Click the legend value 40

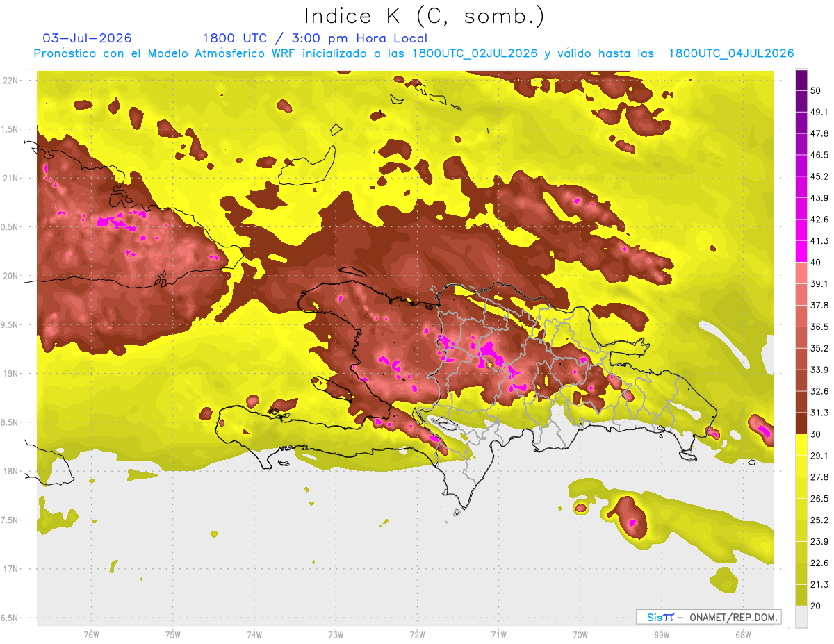[816, 263]
